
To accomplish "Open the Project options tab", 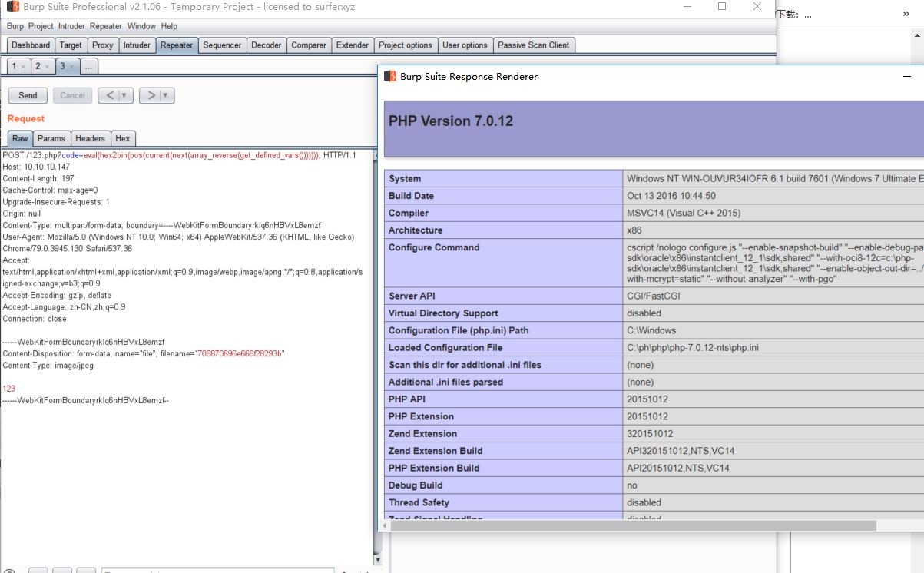I will (406, 45).
